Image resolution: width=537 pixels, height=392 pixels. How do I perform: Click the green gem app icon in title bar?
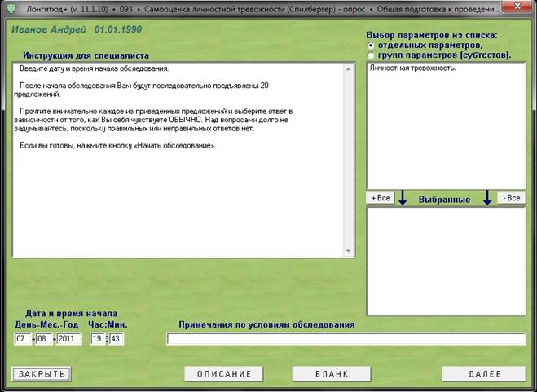pyautogui.click(x=12, y=8)
